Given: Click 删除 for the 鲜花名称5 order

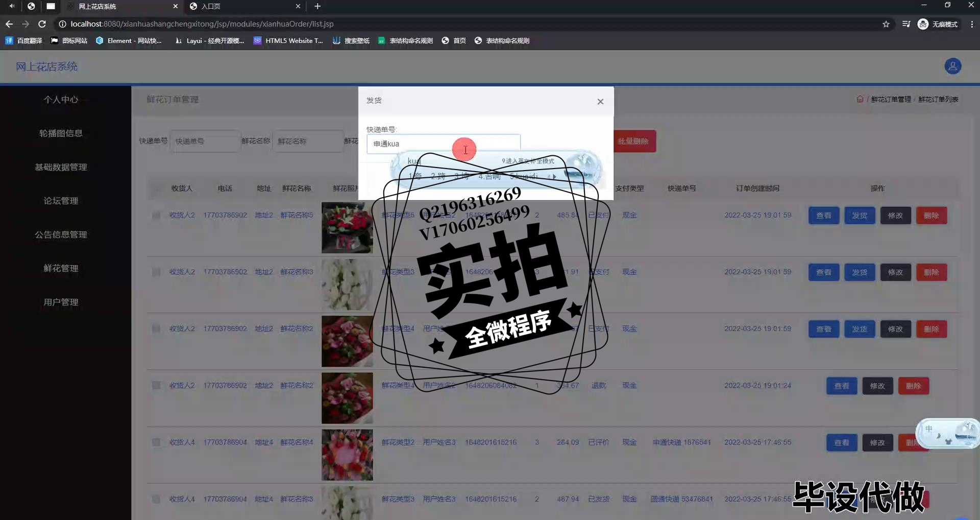Looking at the screenshot, I should coord(932,216).
